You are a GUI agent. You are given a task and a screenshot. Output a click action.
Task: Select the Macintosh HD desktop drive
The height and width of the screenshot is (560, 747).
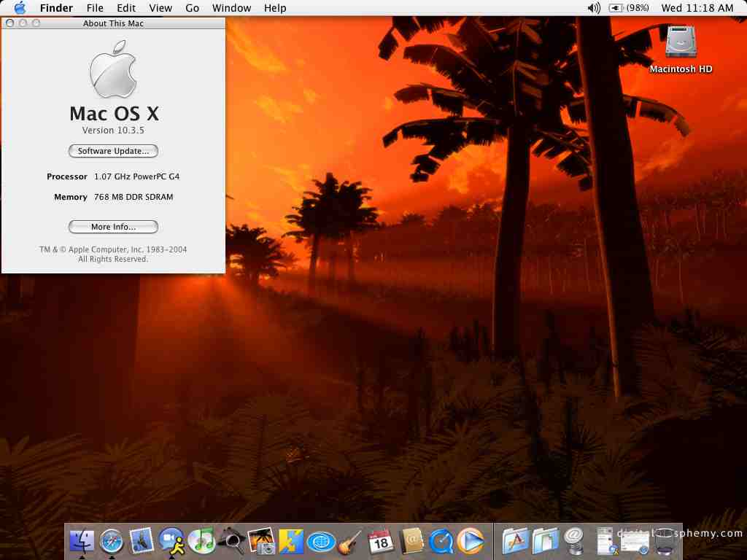click(681, 50)
